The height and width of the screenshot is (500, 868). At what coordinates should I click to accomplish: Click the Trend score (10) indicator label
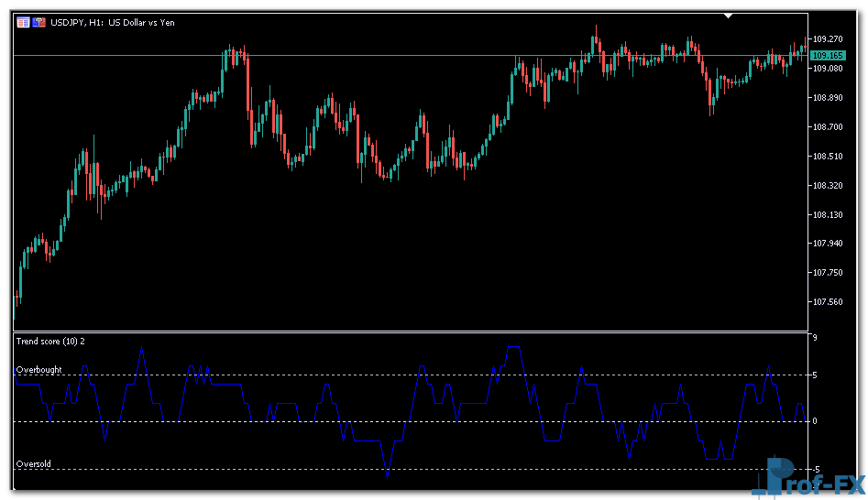click(x=50, y=342)
